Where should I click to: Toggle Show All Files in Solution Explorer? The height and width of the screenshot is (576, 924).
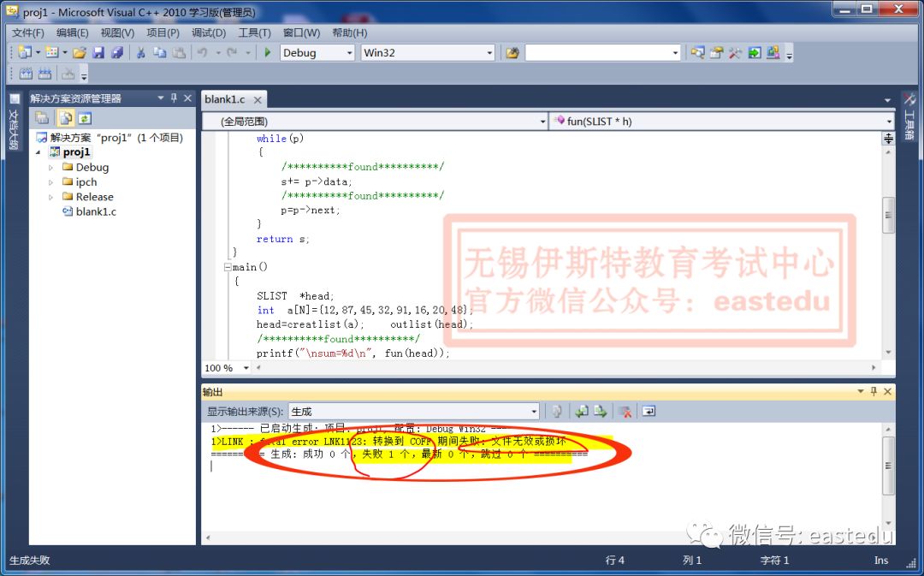(65, 118)
